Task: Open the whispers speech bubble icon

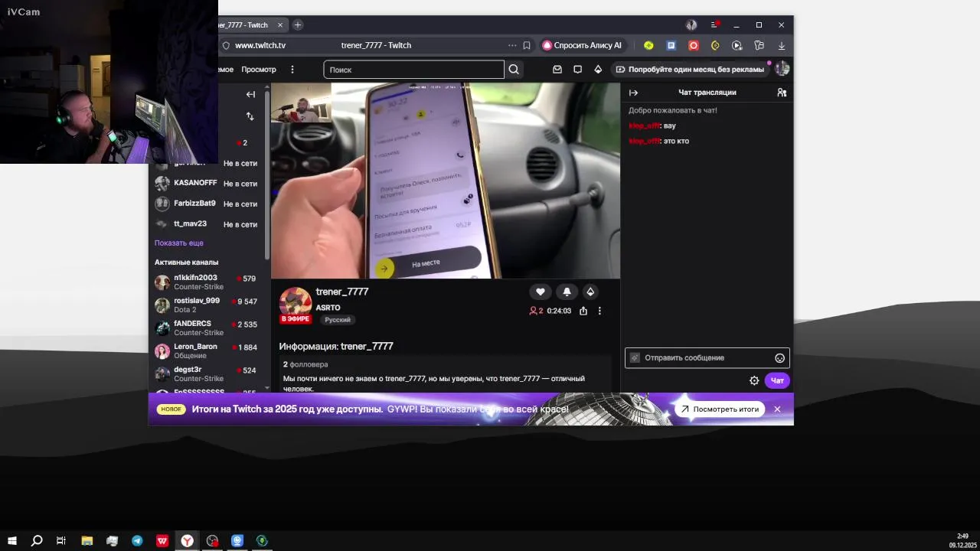Action: click(x=577, y=70)
